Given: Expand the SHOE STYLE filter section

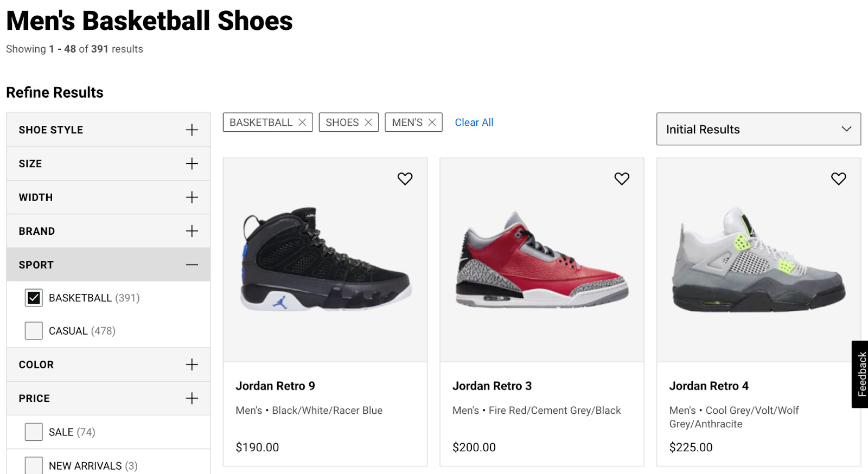Looking at the screenshot, I should pyautogui.click(x=192, y=130).
